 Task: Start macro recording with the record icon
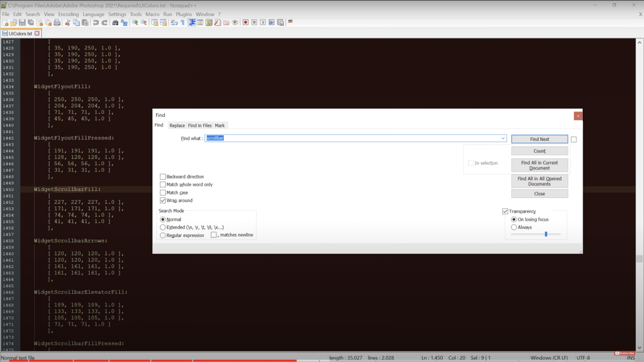(245, 23)
